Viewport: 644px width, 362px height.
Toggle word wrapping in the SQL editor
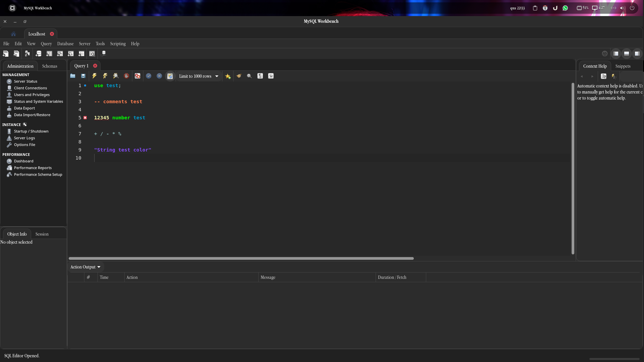click(271, 76)
